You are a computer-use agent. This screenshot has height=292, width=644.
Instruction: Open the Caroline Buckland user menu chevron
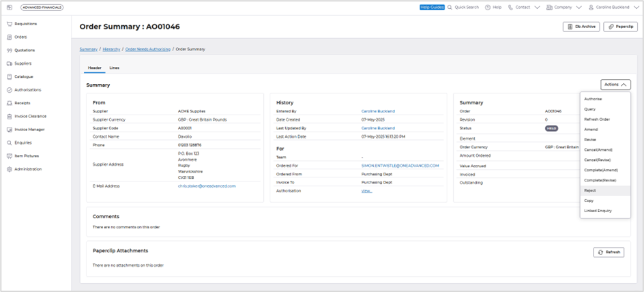pyautogui.click(x=636, y=8)
